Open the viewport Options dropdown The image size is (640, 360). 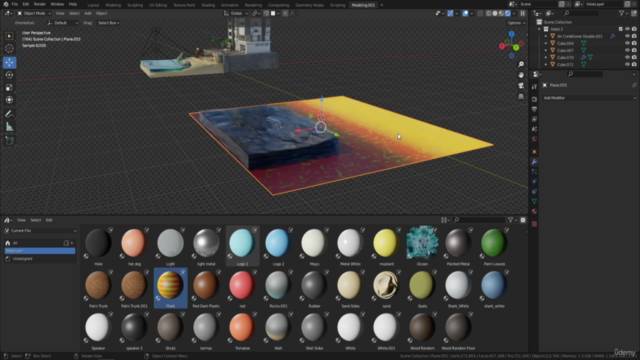coord(516,23)
